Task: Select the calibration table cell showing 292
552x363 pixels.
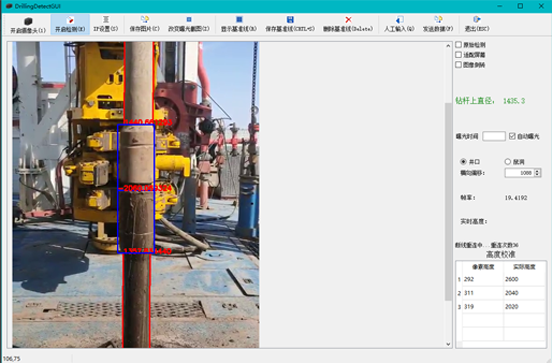Action: coord(483,279)
